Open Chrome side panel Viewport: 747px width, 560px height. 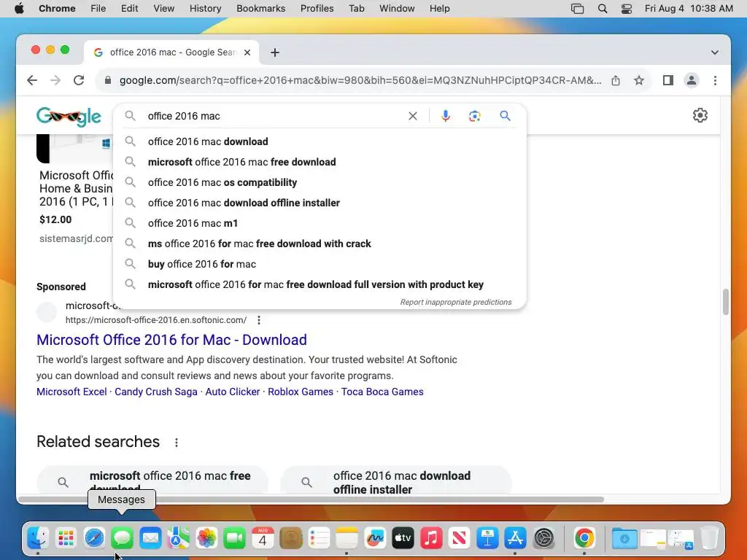click(668, 80)
